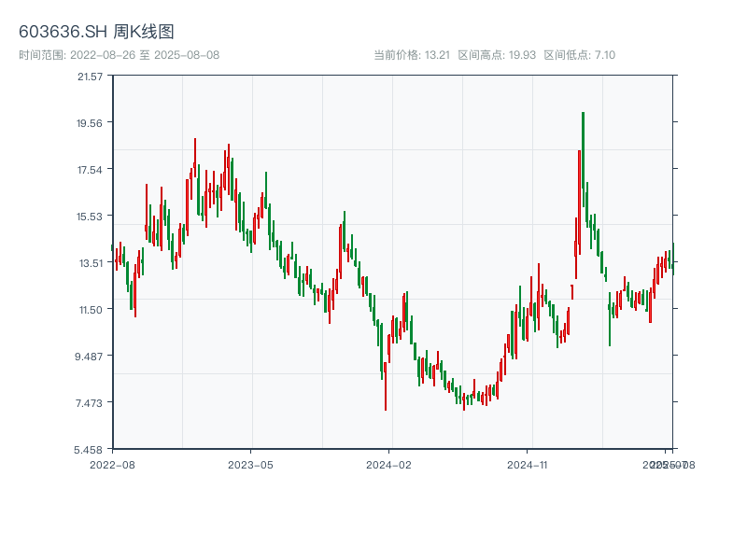The height and width of the screenshot is (560, 747).
Task: Click the tallest green candlestick at the peak
Action: click(583, 160)
